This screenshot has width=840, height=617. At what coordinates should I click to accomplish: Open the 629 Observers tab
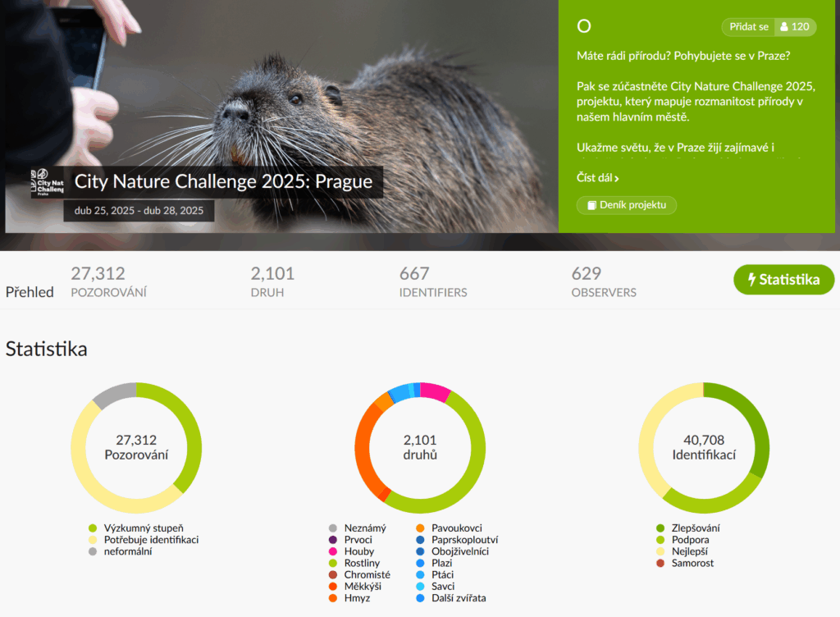tap(604, 281)
